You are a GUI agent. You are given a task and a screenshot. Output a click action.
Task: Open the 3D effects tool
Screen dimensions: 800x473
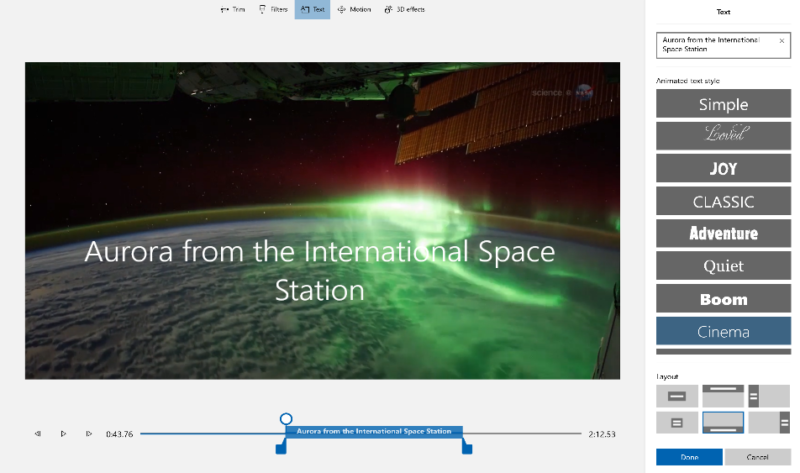click(404, 9)
